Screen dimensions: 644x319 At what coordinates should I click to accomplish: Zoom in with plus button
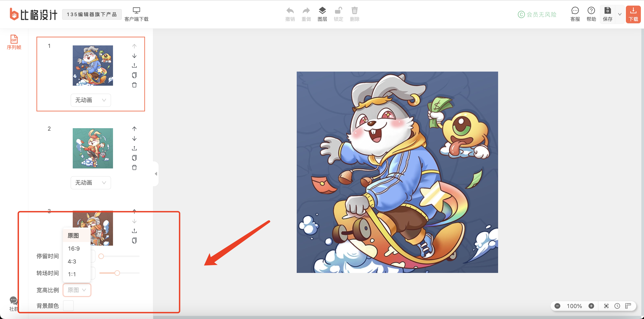tap(591, 306)
